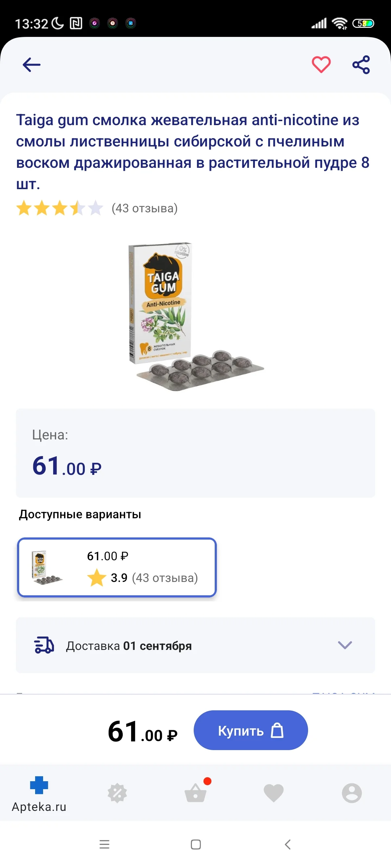Tap the Android home button

click(196, 844)
